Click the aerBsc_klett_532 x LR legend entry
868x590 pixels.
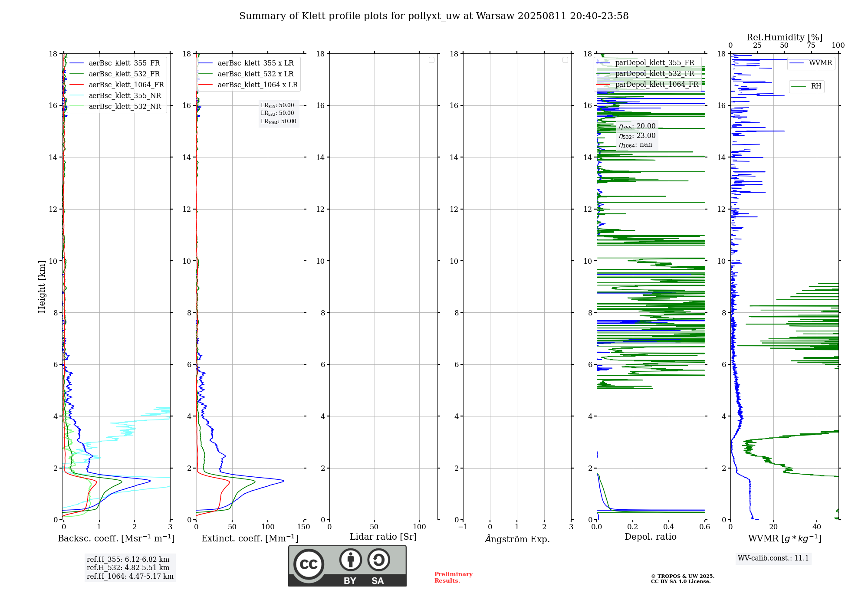pos(255,74)
